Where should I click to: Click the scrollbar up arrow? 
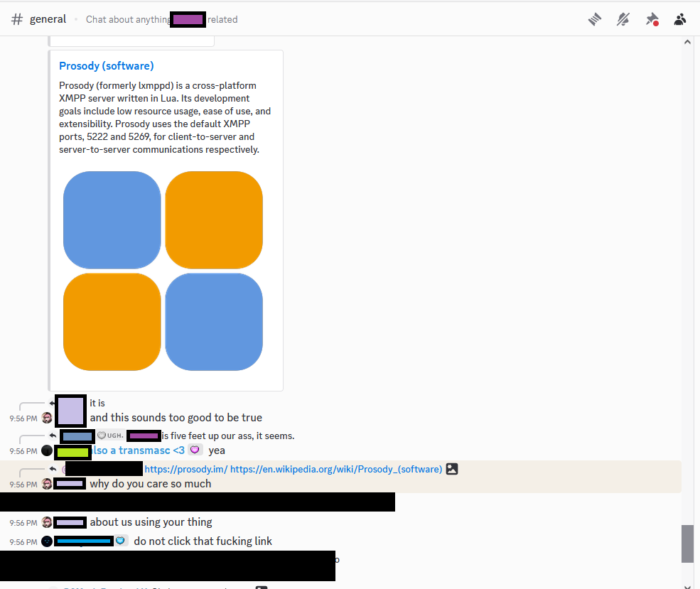coord(687,42)
